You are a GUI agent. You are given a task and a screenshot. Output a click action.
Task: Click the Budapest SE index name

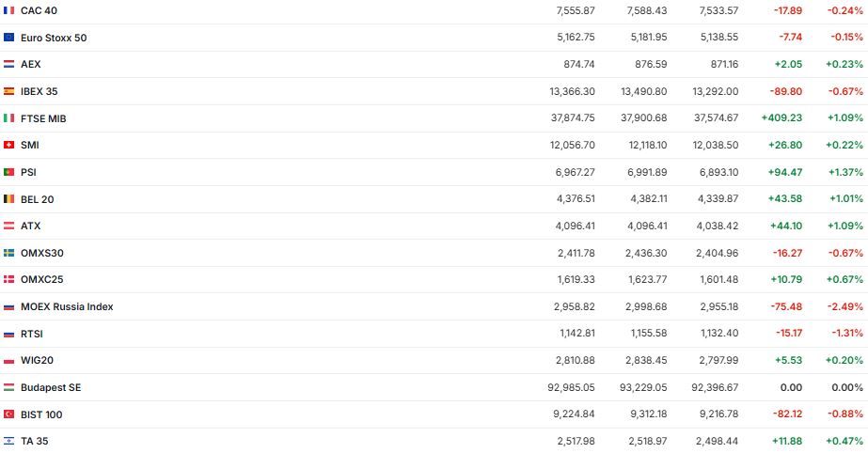51,387
